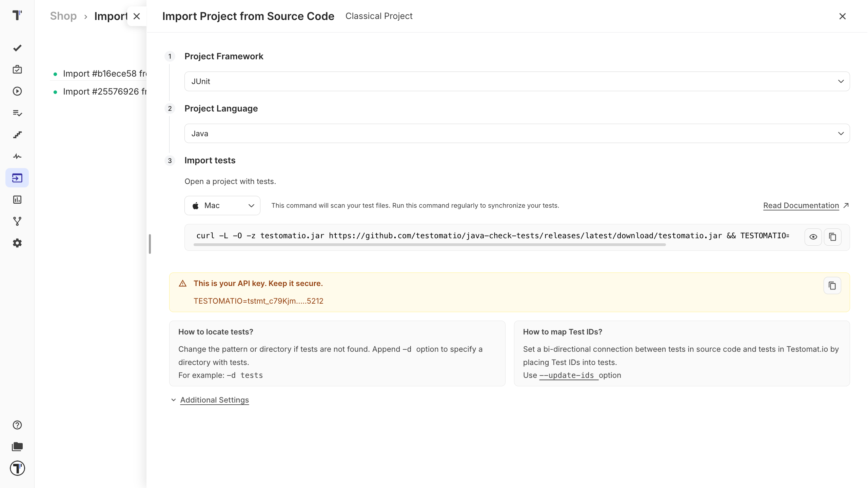The height and width of the screenshot is (488, 868).
Task: Open the Settings gear sidebar icon
Action: tap(17, 243)
